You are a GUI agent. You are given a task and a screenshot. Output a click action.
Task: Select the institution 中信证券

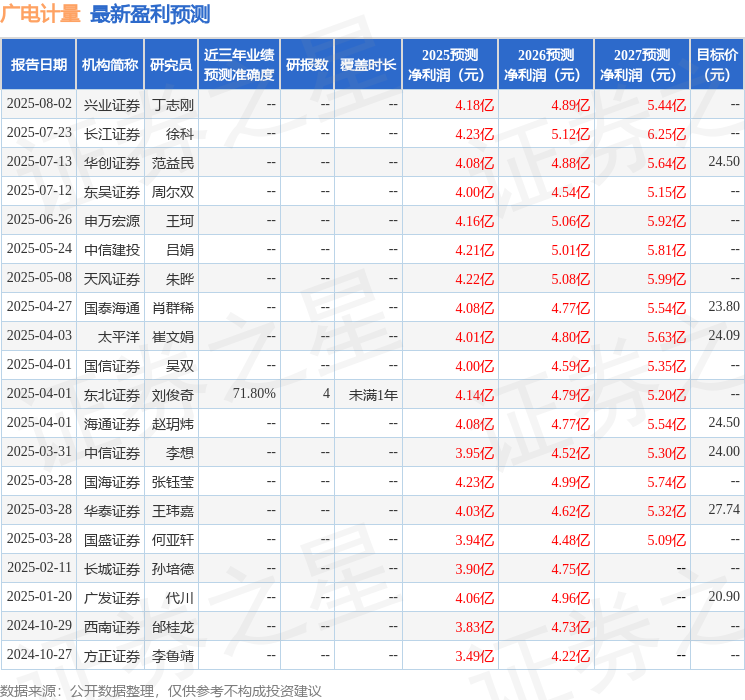[x=112, y=453]
